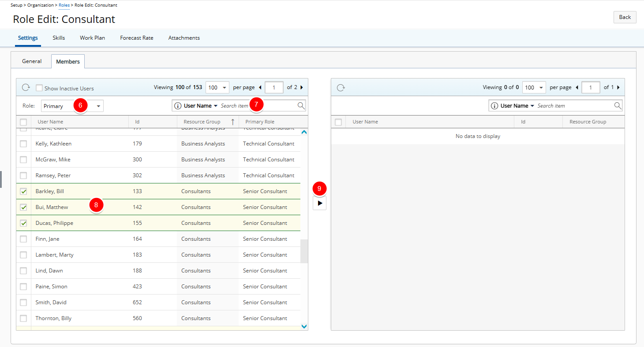The image size is (644, 347).
Task: Check the box for Finn, Jane
Action: [x=23, y=239]
